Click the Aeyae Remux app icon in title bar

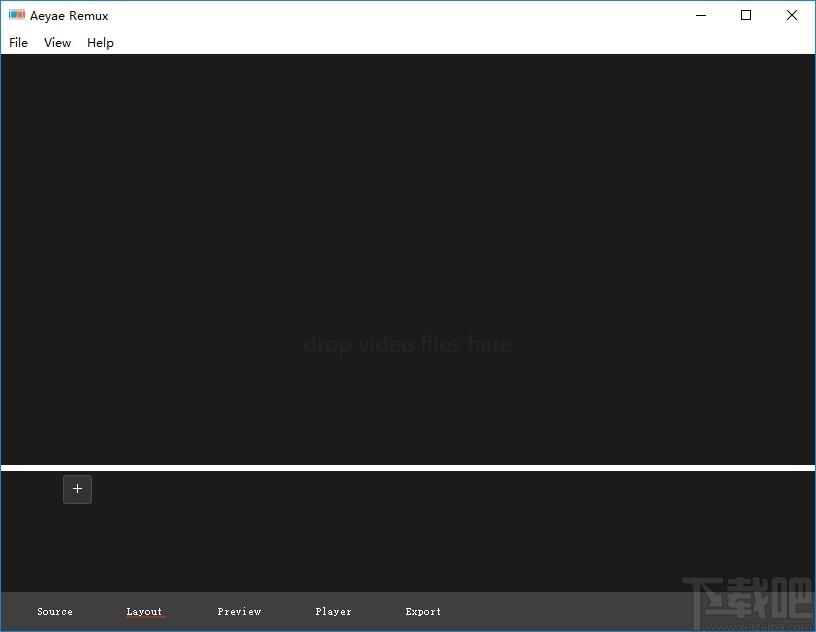click(17, 15)
